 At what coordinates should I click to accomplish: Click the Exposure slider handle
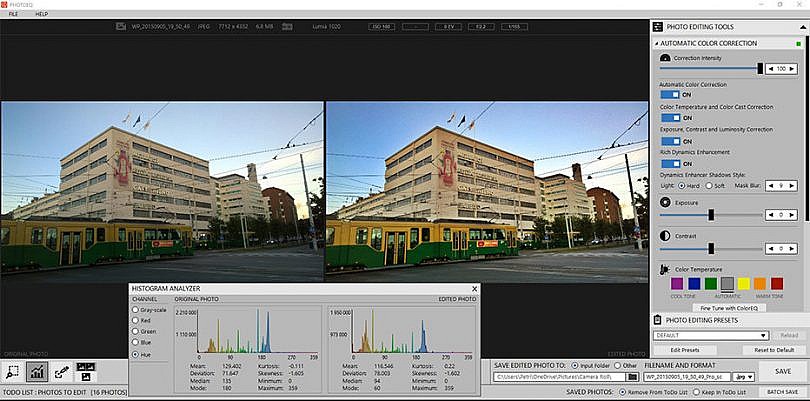(x=711, y=215)
